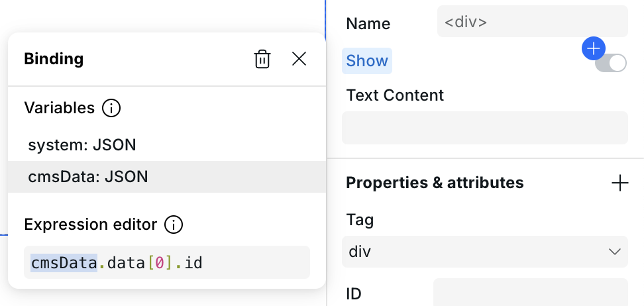Edit the cmsData.data[0].id expression
This screenshot has width=644, height=306.
pos(167,262)
